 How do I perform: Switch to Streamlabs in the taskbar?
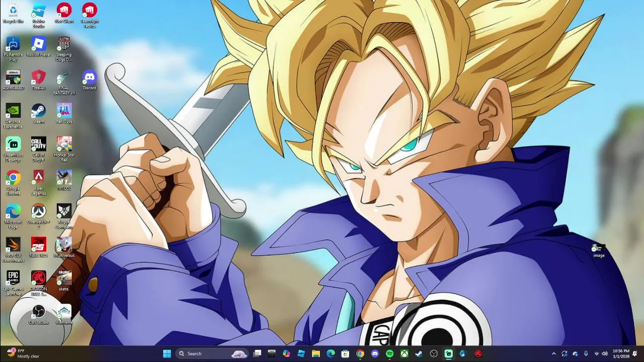(x=448, y=353)
